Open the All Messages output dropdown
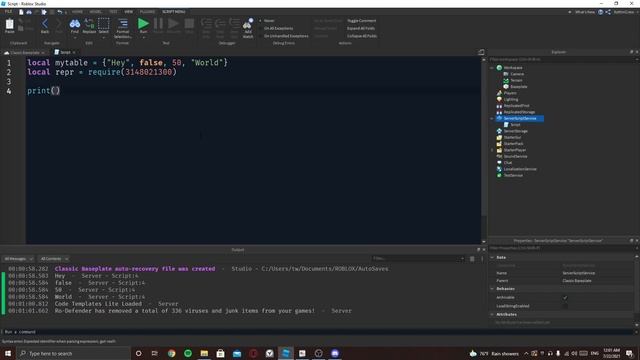The width and height of the screenshot is (640, 360). click(18, 259)
